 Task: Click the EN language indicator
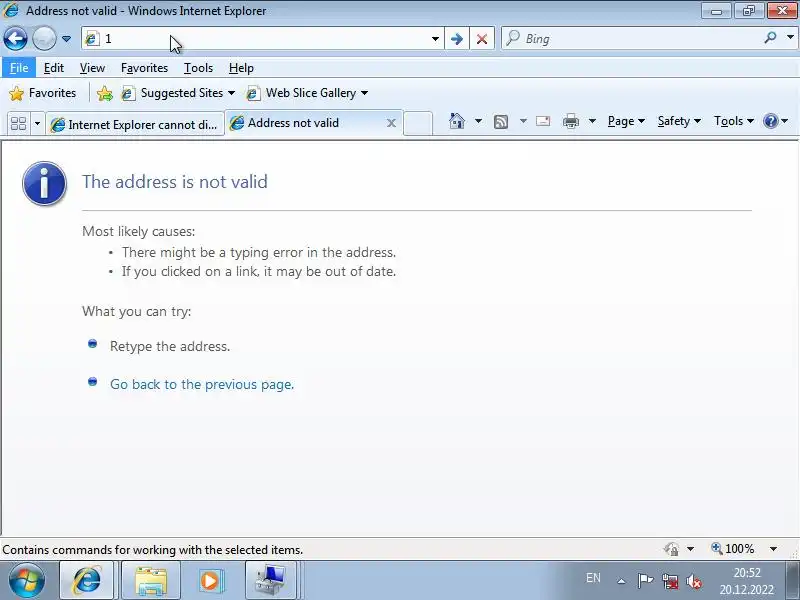pyautogui.click(x=593, y=578)
